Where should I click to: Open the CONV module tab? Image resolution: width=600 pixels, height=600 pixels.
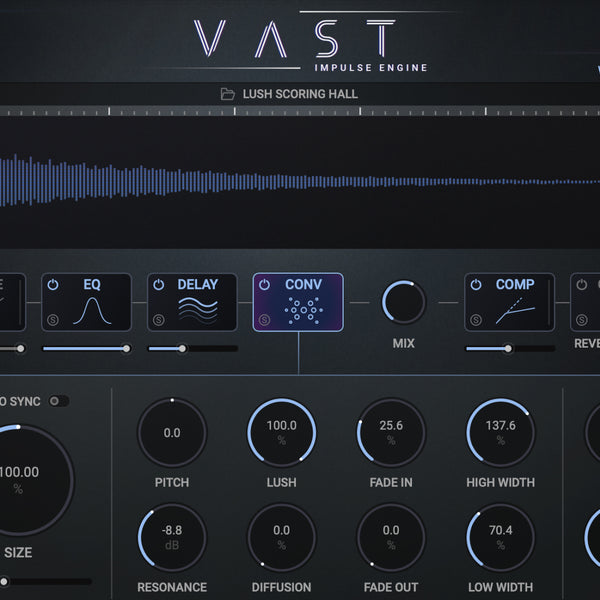[298, 302]
